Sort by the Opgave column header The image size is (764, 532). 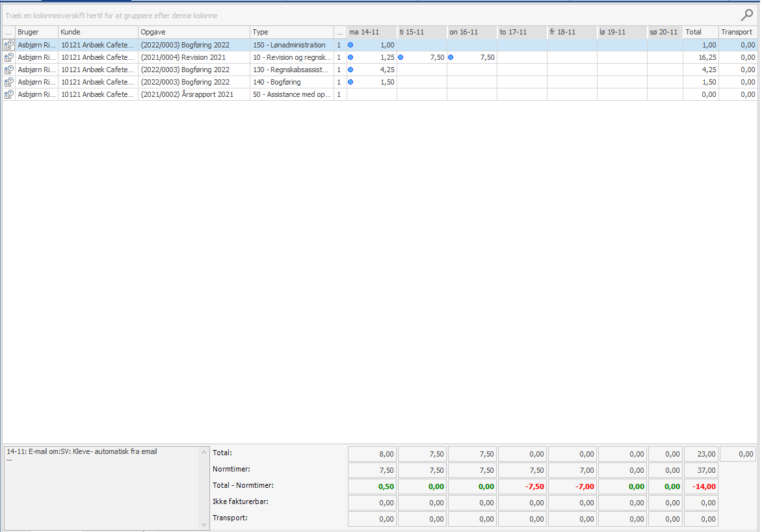pyautogui.click(x=194, y=32)
